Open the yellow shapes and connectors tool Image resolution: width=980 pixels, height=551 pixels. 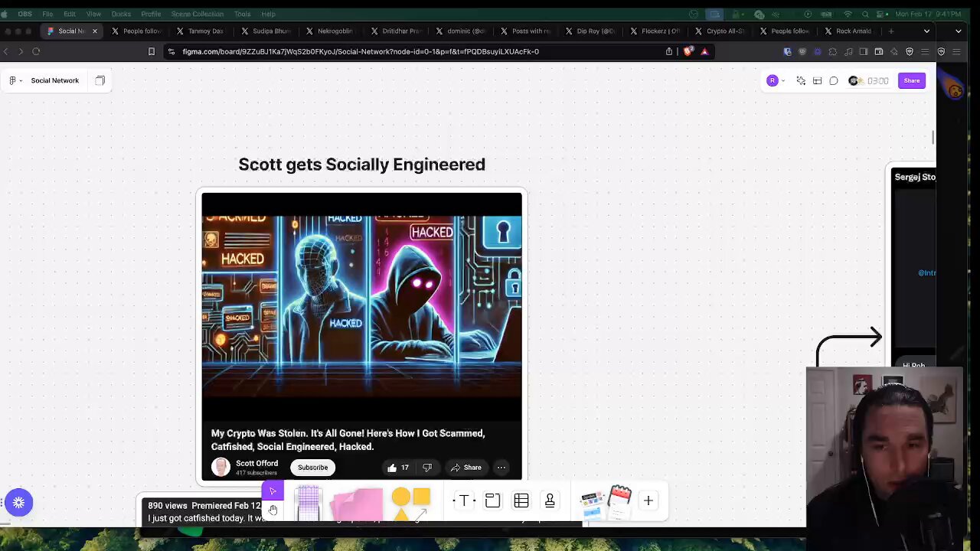point(410,503)
